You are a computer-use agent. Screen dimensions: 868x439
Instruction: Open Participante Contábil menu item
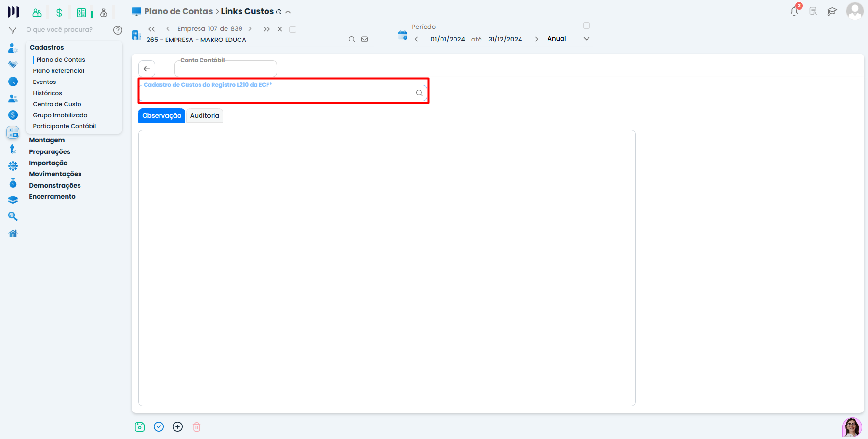point(65,126)
